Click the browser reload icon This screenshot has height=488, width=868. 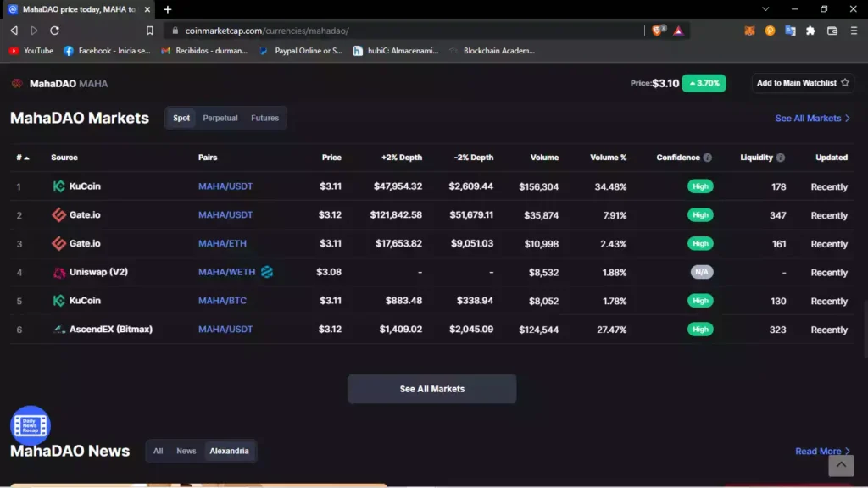tap(54, 30)
